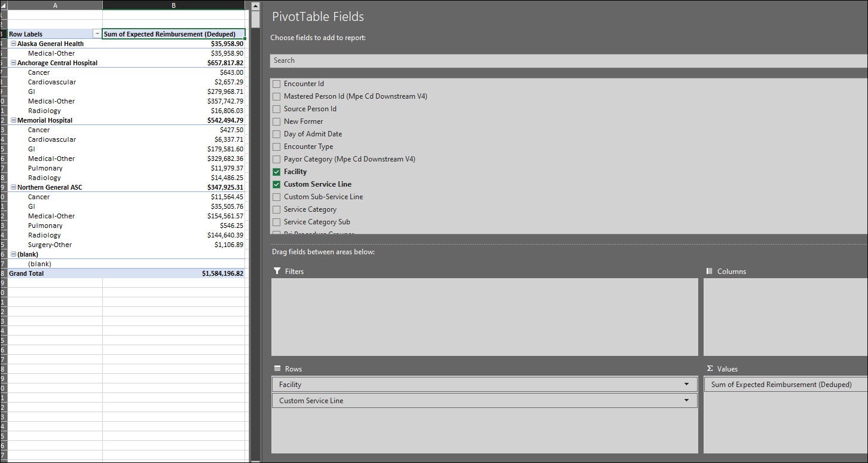Screen dimensions: 868x463
Task: Click the field Search box
Action: [568, 60]
